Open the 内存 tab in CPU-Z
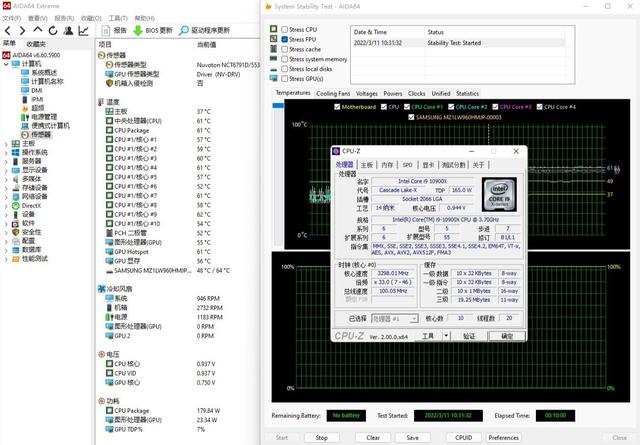The height and width of the screenshot is (445, 640). pos(387,165)
